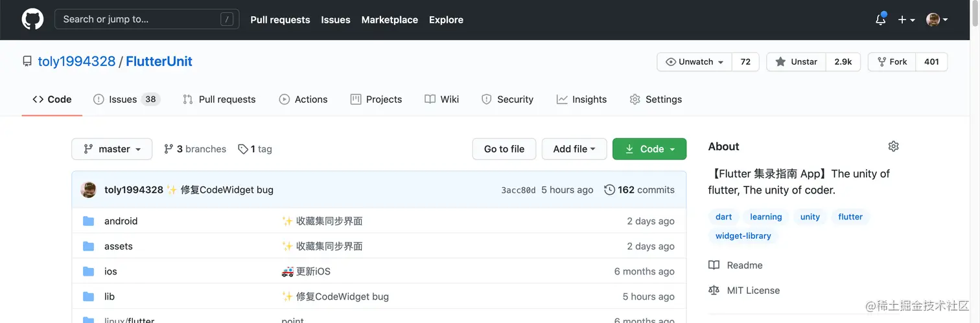
Task: View the 3 branches link
Action: (195, 149)
